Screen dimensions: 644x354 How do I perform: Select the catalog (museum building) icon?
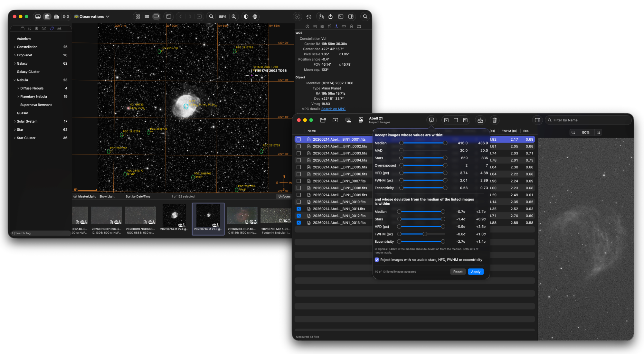(47, 16)
